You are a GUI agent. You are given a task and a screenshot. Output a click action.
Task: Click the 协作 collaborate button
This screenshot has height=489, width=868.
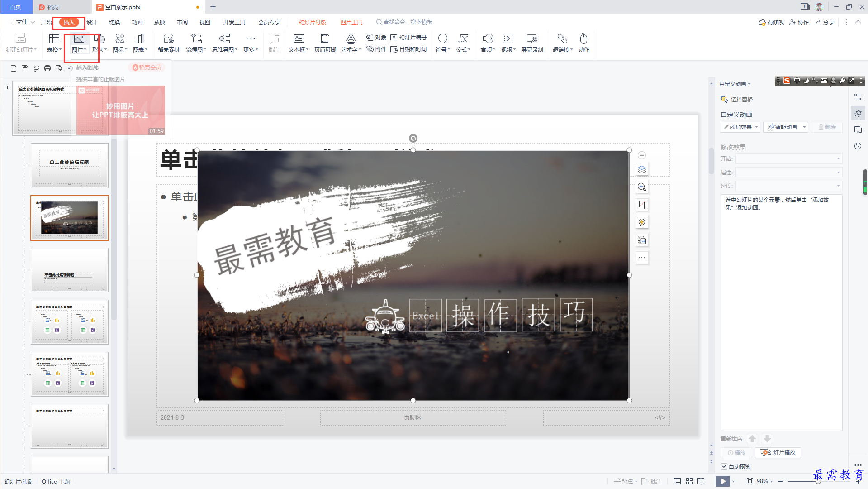799,22
